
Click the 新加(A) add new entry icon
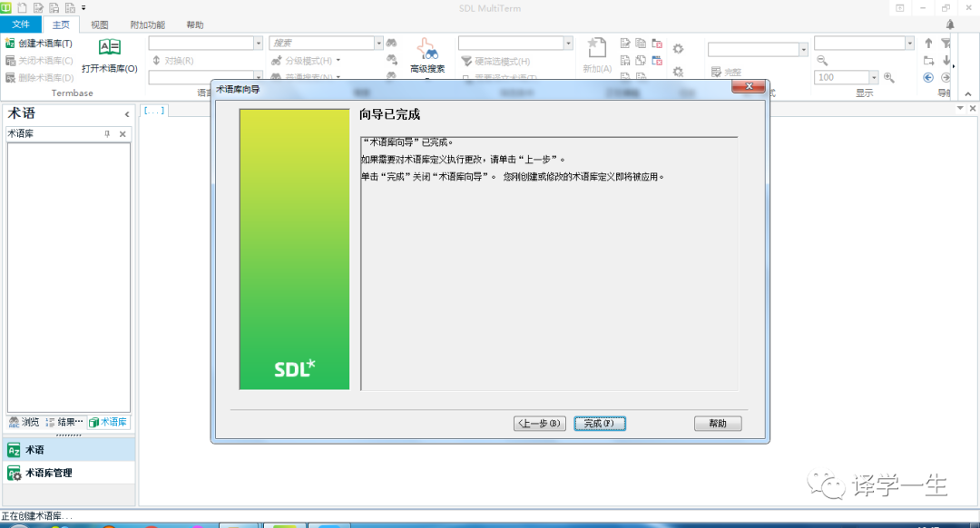(597, 47)
